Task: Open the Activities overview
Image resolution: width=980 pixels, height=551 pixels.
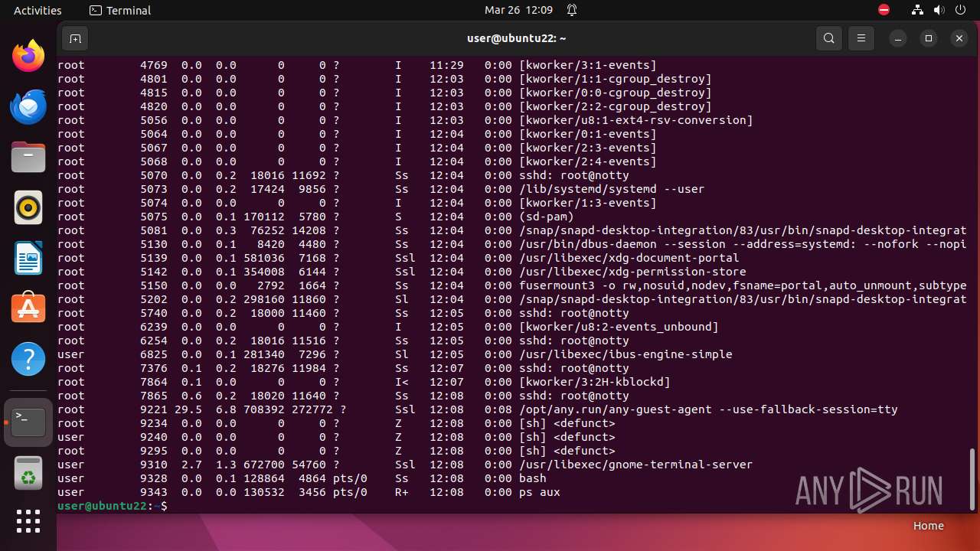Action: coord(38,10)
